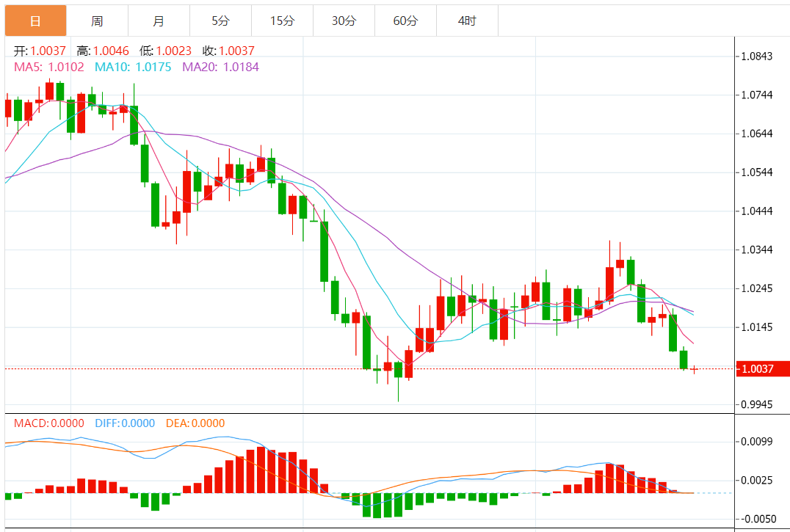Click the 1.0245 price axis label
Screen dimensions: 790x532
tap(757, 288)
